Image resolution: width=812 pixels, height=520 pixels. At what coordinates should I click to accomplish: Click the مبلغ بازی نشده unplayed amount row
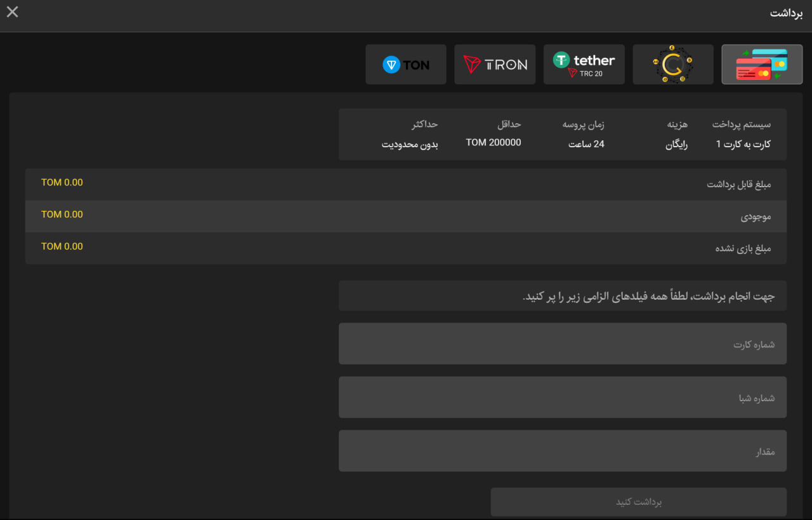[406, 248]
